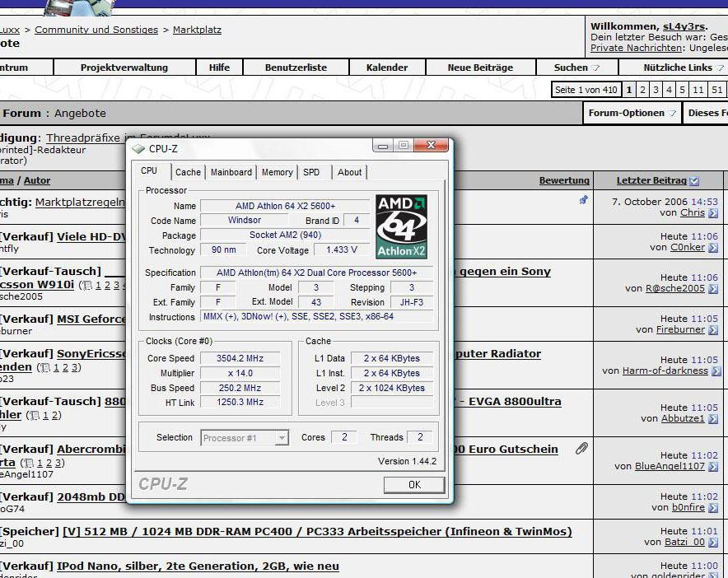Open the C0nker user profile

pos(687,248)
